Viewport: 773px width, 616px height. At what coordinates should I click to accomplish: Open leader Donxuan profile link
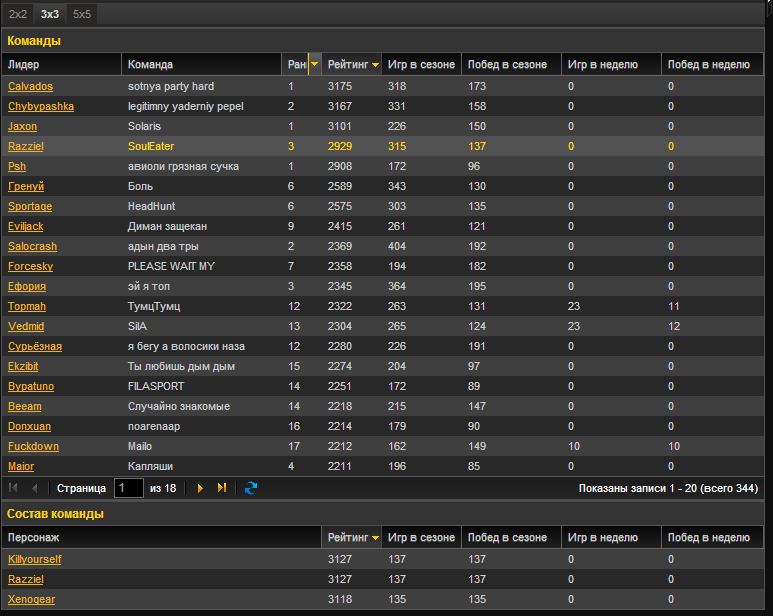(30, 426)
